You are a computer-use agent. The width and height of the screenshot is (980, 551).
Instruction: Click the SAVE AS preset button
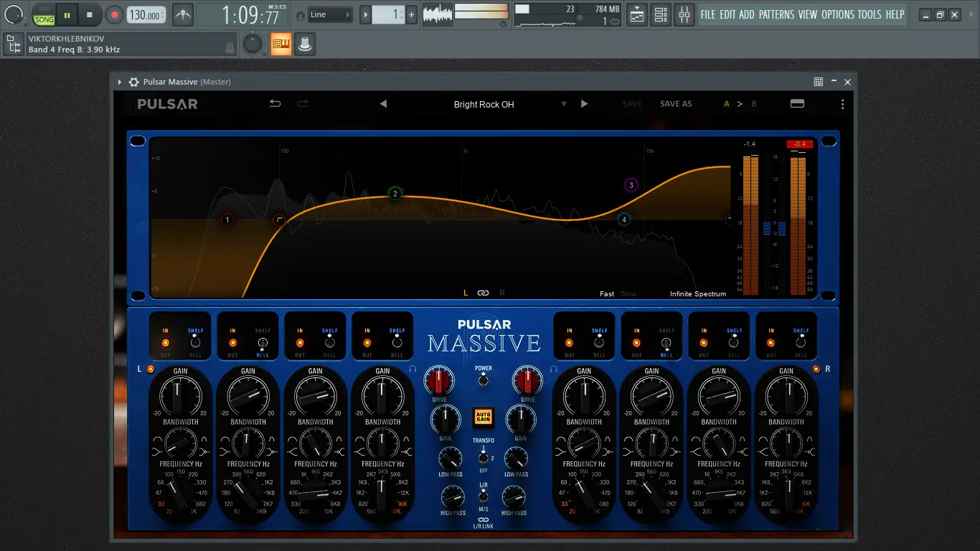[676, 104]
